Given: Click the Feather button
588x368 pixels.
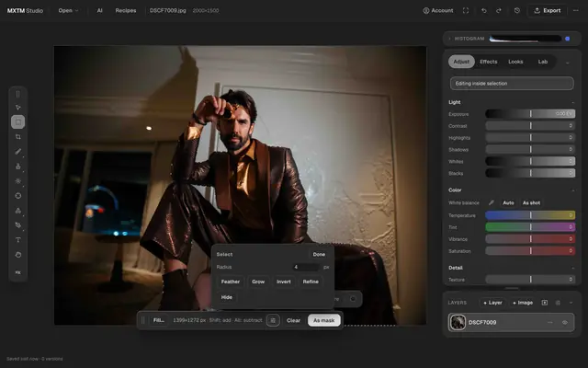Looking at the screenshot, I should [231, 282].
